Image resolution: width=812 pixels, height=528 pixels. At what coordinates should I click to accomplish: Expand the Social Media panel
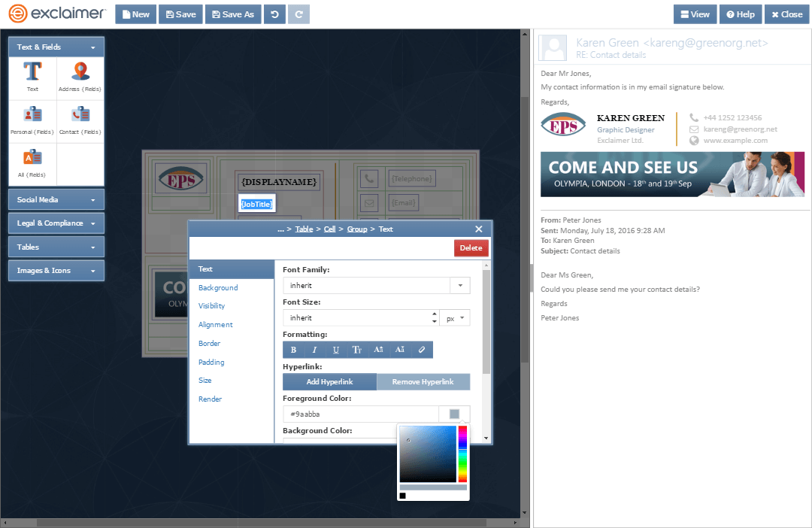[x=56, y=199]
